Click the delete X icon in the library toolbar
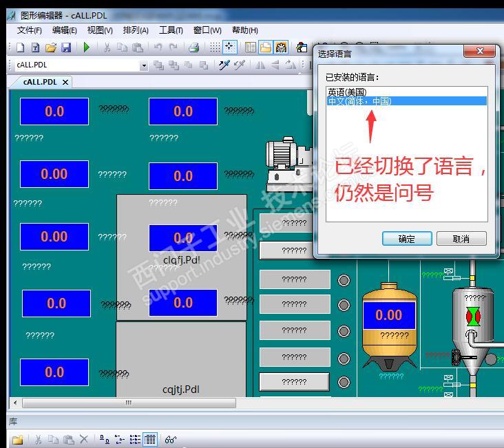The image size is (504, 448). click(84, 439)
